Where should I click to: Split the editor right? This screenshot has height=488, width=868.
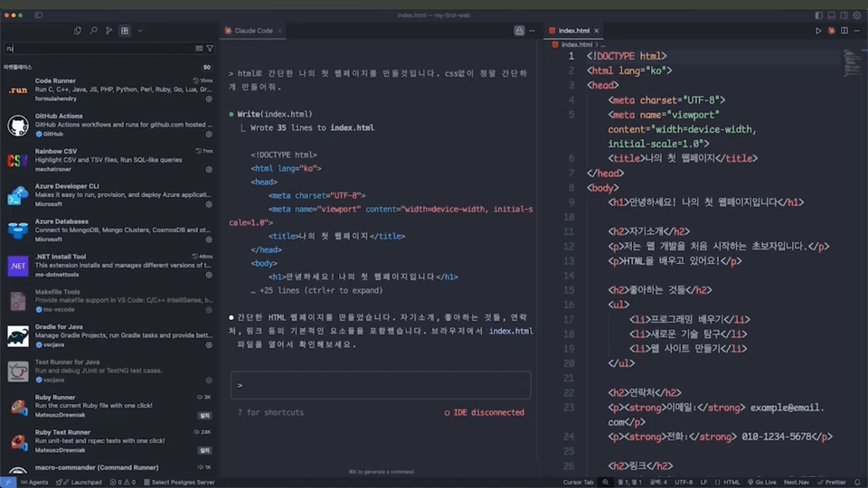point(844,31)
